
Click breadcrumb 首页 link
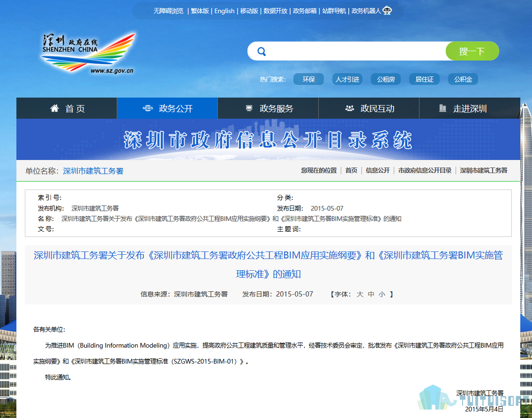[351, 170]
